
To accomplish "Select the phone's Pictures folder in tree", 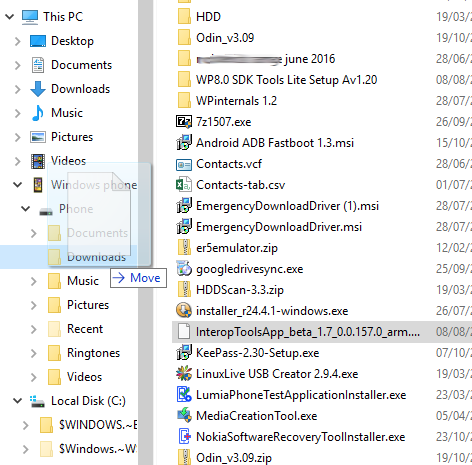I will tap(88, 305).
